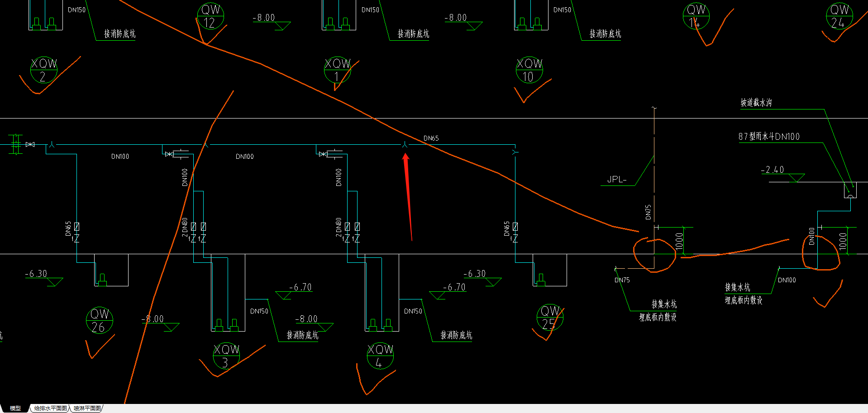Select the XQW 4 tag bubble
This screenshot has width=868, height=413.
point(380,356)
